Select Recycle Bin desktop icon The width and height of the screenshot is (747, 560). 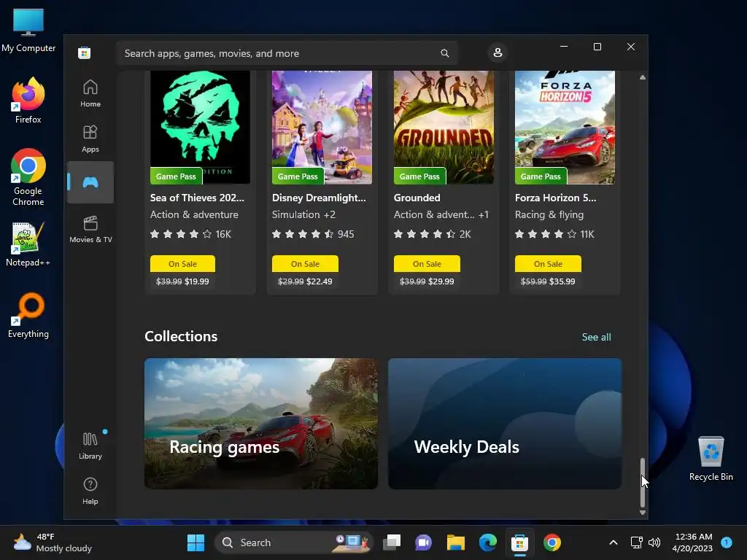coord(711,458)
